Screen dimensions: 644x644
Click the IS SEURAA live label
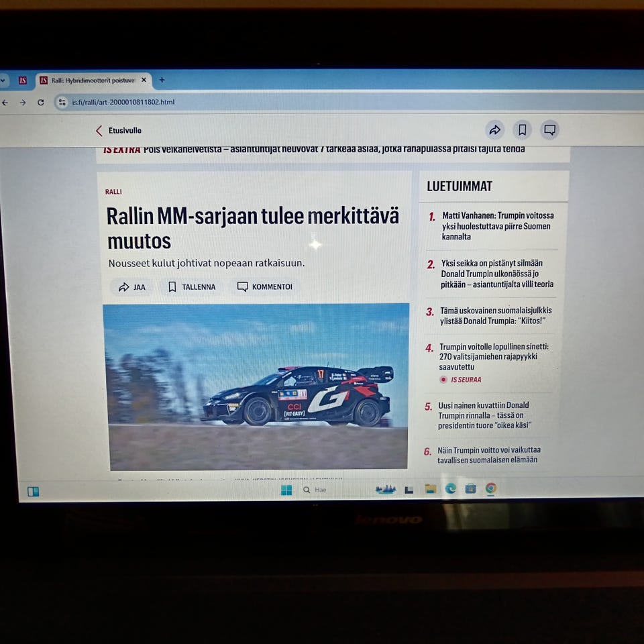460,380
